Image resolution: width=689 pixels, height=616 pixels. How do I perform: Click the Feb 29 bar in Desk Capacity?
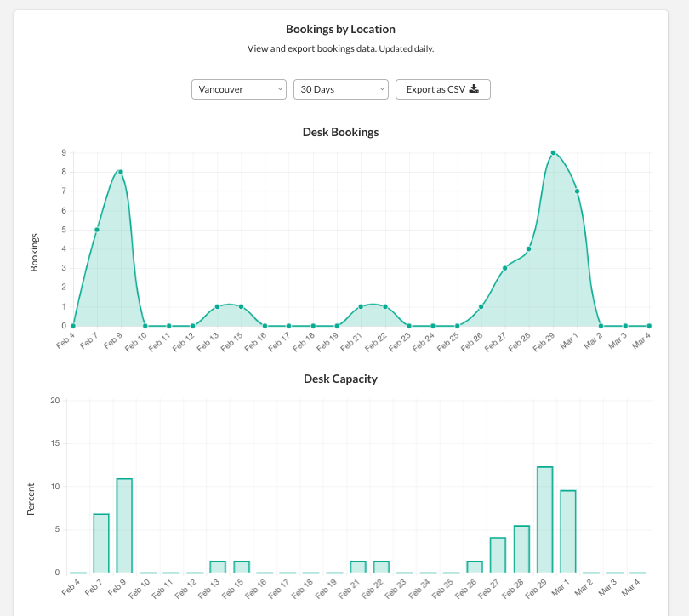click(545, 520)
